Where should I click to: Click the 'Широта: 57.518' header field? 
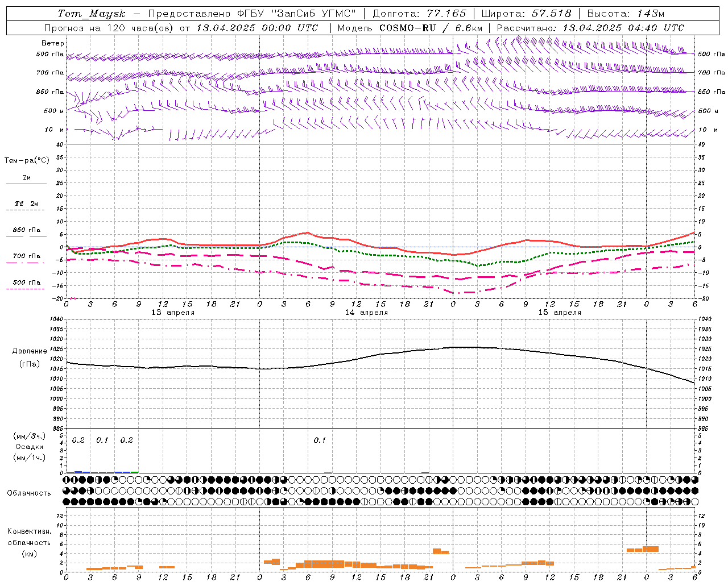[526, 14]
